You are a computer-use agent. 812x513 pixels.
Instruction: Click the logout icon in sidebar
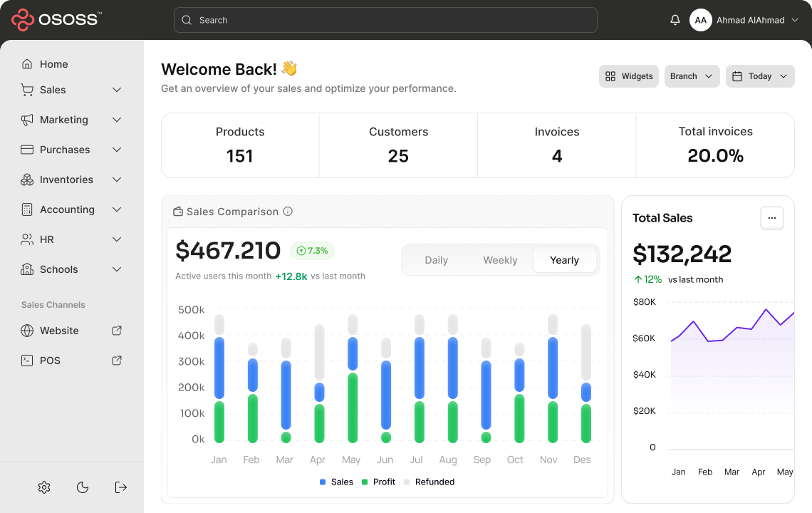point(121,487)
